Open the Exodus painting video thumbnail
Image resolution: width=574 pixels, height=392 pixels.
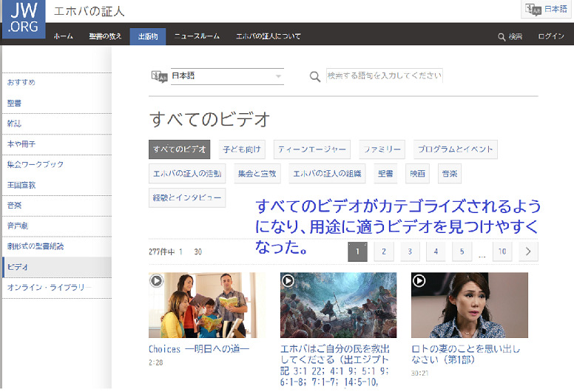(338, 305)
